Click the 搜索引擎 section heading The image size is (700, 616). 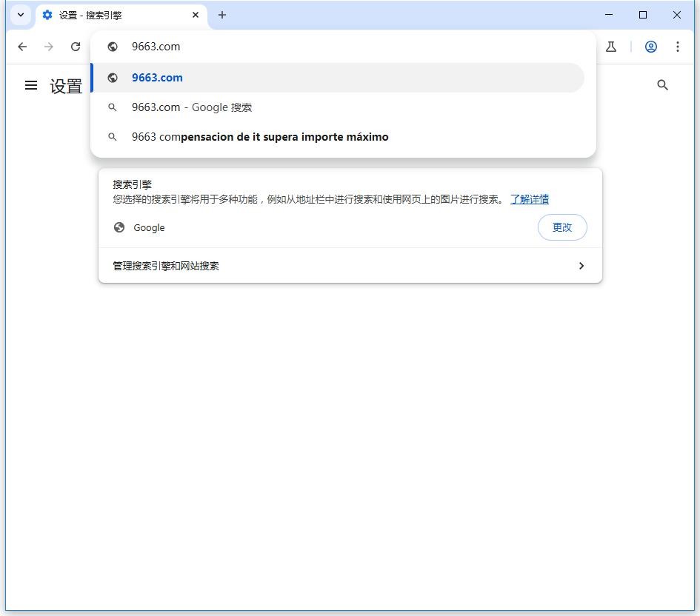click(x=132, y=184)
